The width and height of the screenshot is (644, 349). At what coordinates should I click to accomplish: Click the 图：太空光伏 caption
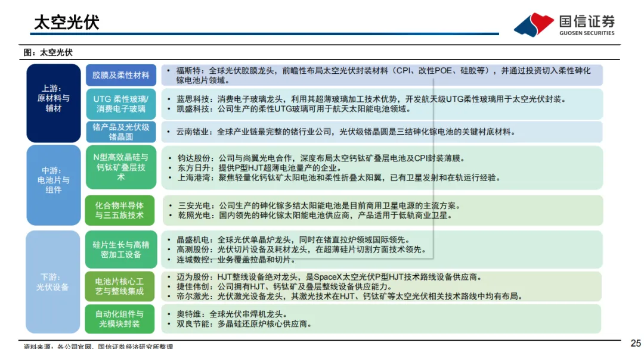[x=48, y=52]
